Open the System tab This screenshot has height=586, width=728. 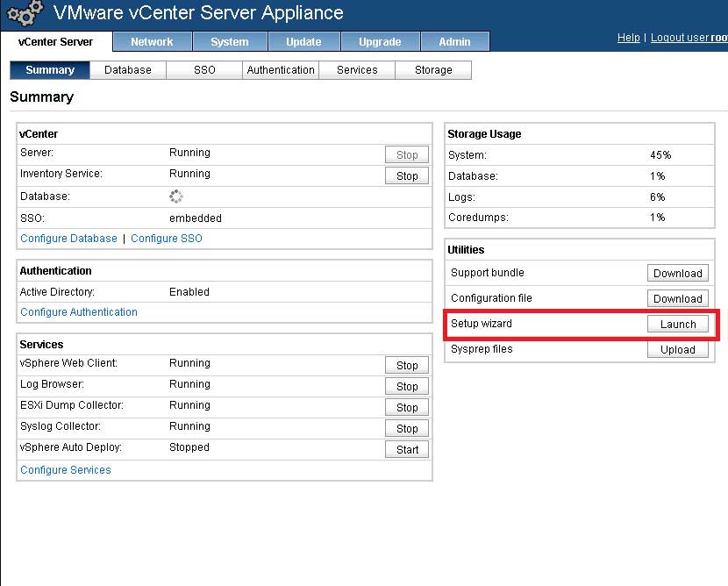tap(229, 42)
